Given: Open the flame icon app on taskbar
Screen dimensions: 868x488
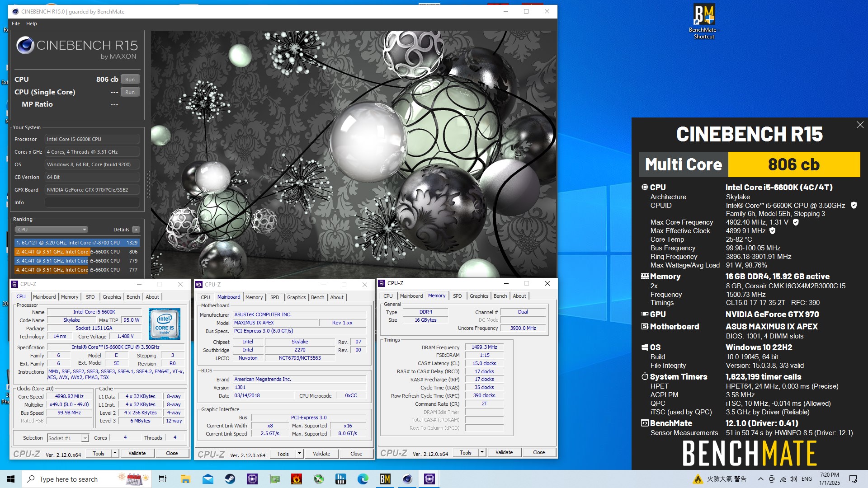Looking at the screenshot, I should pyautogui.click(x=297, y=479).
